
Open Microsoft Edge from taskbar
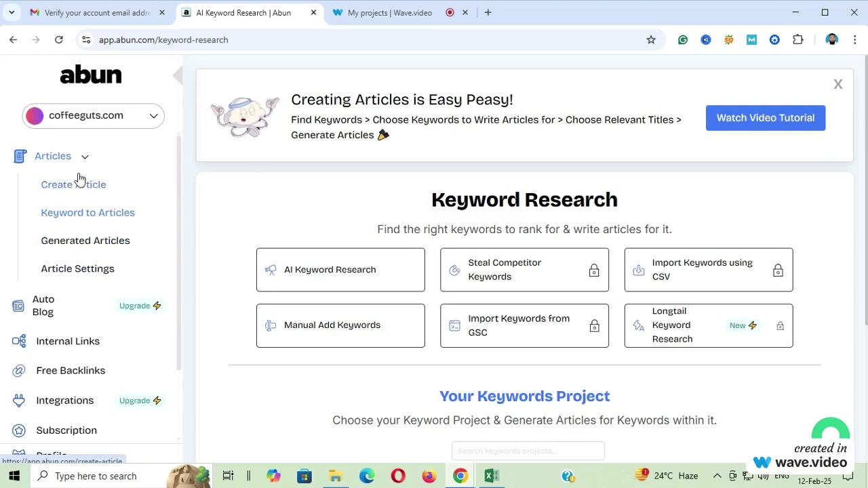[367, 476]
